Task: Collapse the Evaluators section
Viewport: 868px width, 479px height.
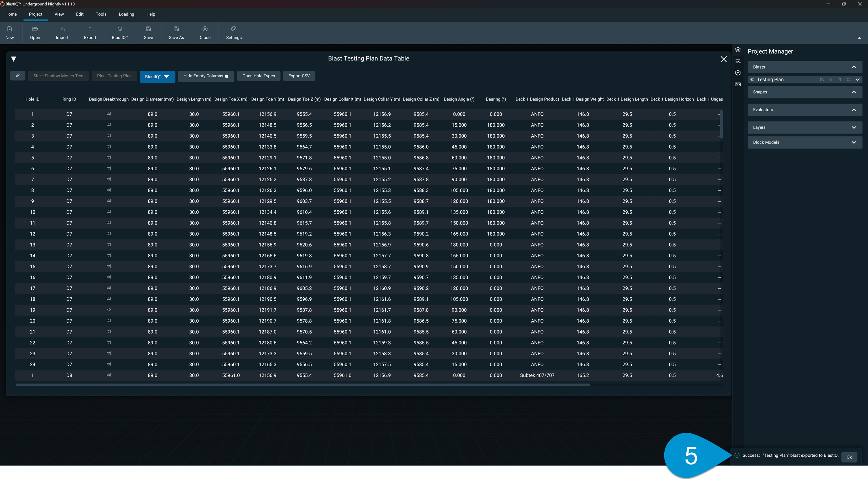Action: coord(854,110)
